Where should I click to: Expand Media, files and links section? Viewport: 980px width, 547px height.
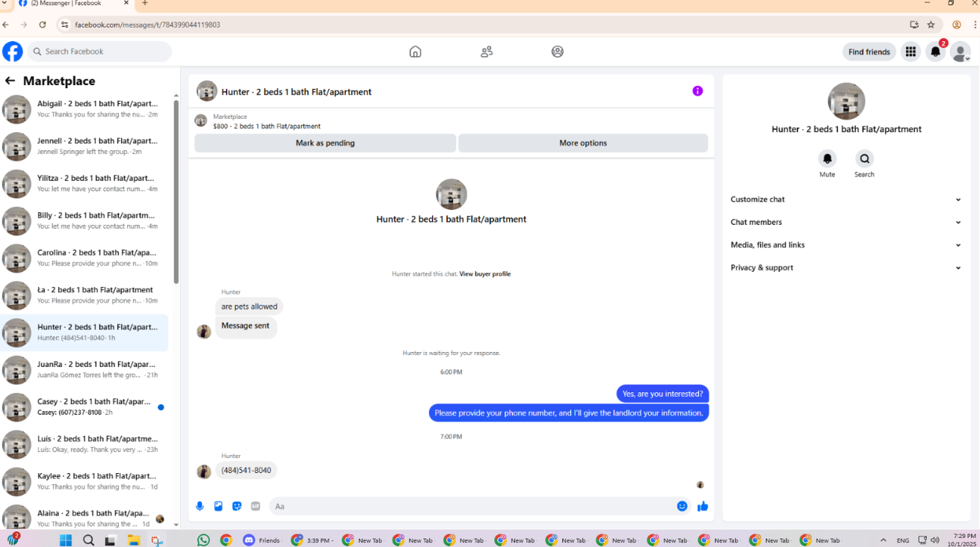click(x=846, y=245)
